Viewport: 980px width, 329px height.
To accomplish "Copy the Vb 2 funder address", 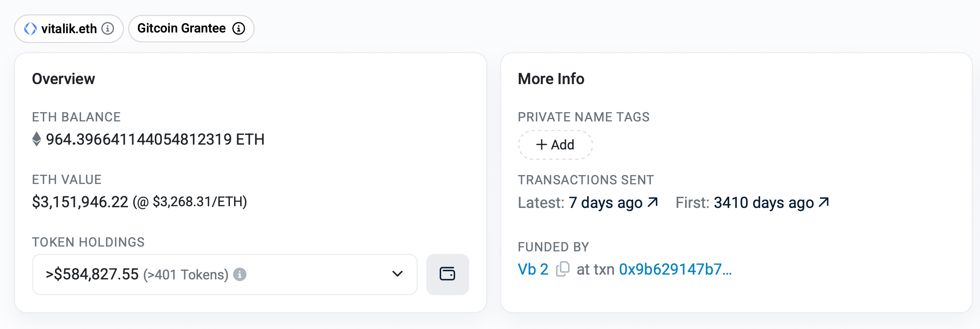I will click(x=563, y=269).
